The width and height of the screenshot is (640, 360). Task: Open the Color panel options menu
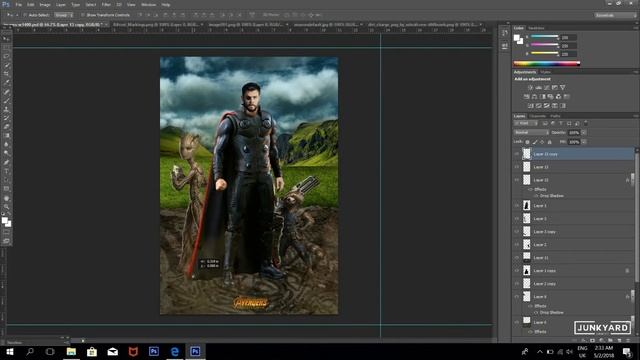pyautogui.click(x=636, y=28)
